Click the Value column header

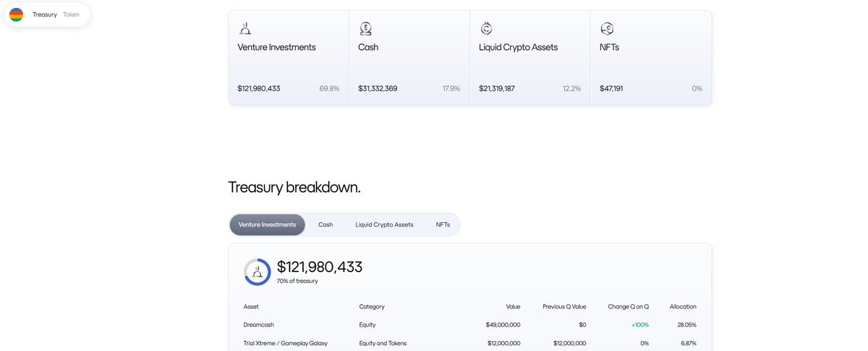pyautogui.click(x=512, y=307)
